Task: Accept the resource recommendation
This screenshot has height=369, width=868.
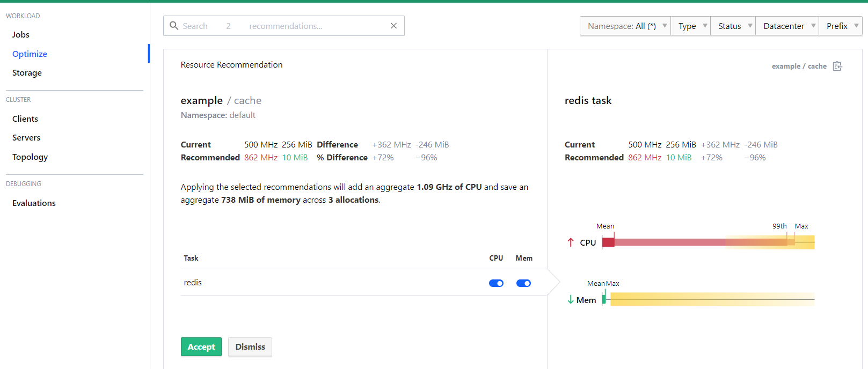Action: tap(201, 347)
